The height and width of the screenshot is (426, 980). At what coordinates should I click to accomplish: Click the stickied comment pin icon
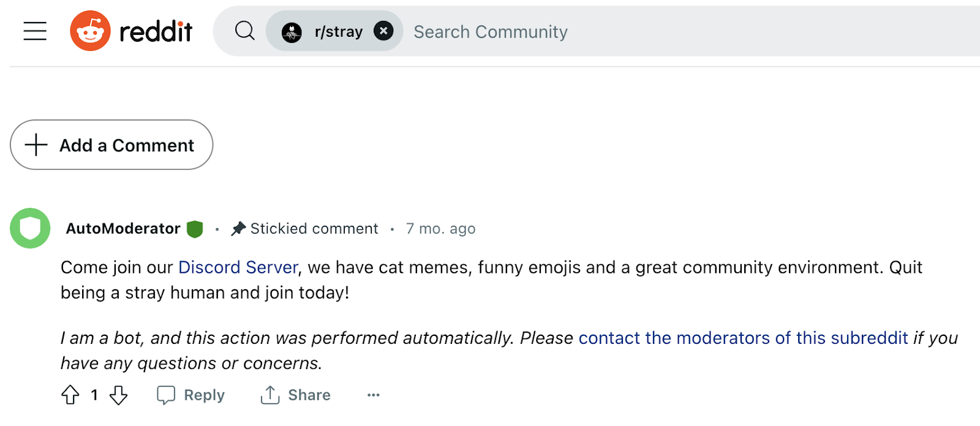pyautogui.click(x=238, y=229)
